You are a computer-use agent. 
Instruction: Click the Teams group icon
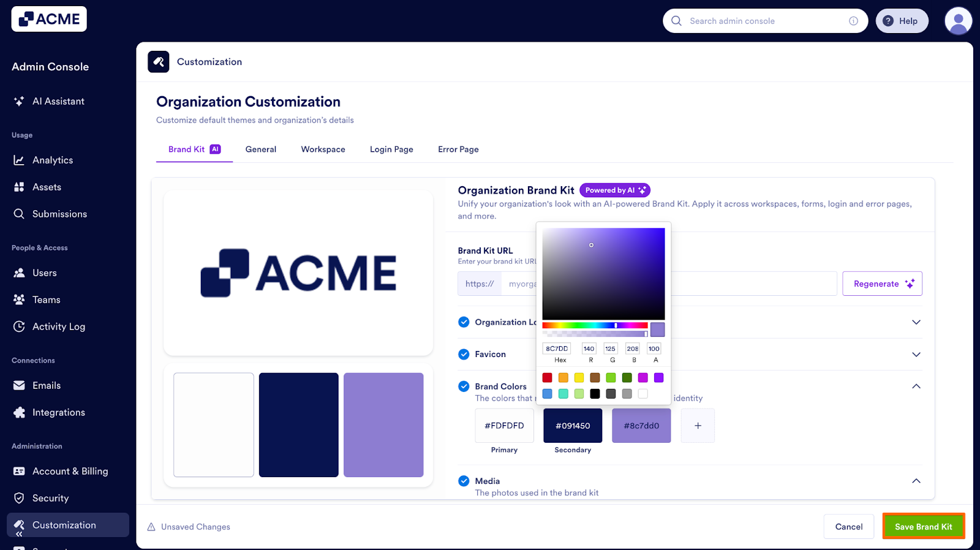coord(19,299)
